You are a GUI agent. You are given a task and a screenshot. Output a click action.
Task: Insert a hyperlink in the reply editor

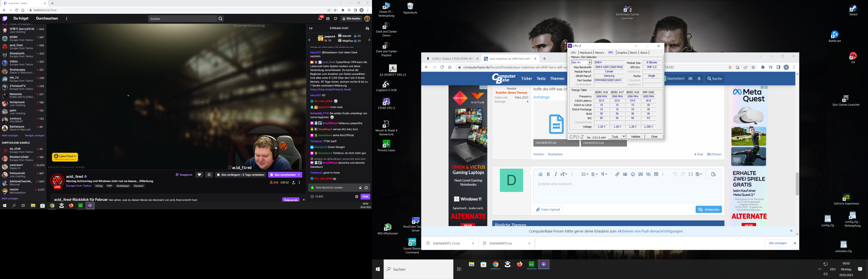pos(618,174)
